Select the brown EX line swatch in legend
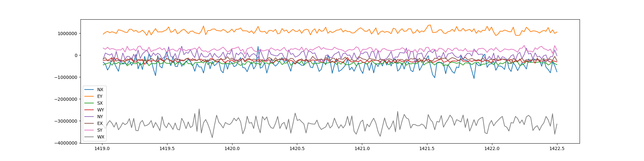Image resolution: width=644 pixels, height=161 pixels. coord(89,123)
